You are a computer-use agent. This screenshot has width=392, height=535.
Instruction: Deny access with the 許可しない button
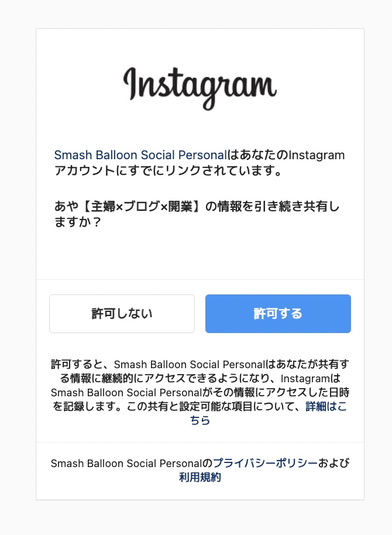point(122,314)
